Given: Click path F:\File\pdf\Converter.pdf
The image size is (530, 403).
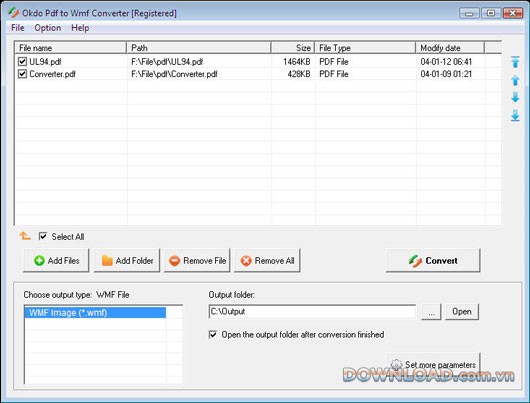Looking at the screenshot, I should (x=174, y=74).
